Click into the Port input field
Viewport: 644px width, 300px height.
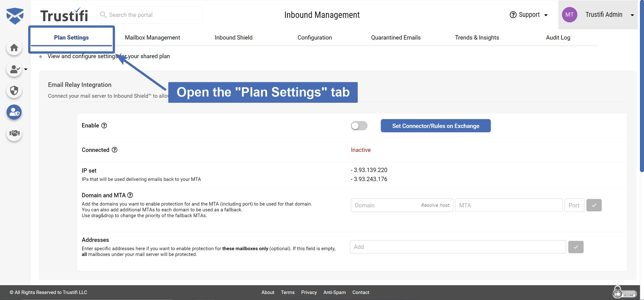tap(574, 205)
